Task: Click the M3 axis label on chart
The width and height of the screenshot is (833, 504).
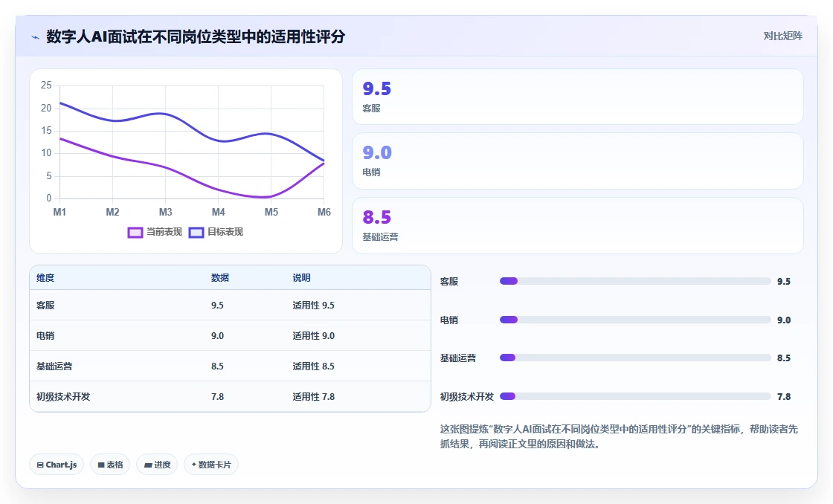Action: (x=165, y=213)
